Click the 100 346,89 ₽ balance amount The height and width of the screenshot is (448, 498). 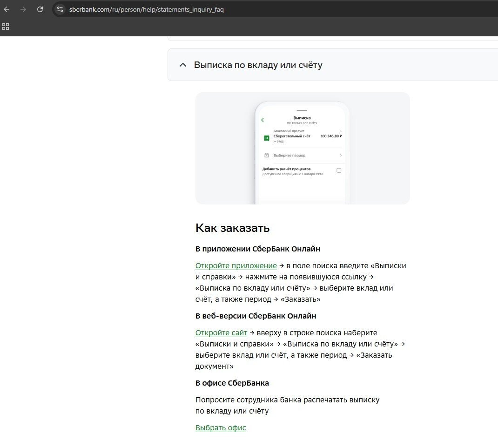pos(331,136)
